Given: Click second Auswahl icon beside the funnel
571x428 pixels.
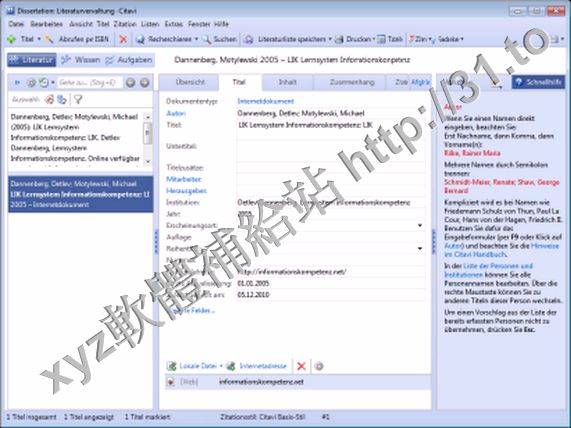Looking at the screenshot, I should pyautogui.click(x=62, y=99).
